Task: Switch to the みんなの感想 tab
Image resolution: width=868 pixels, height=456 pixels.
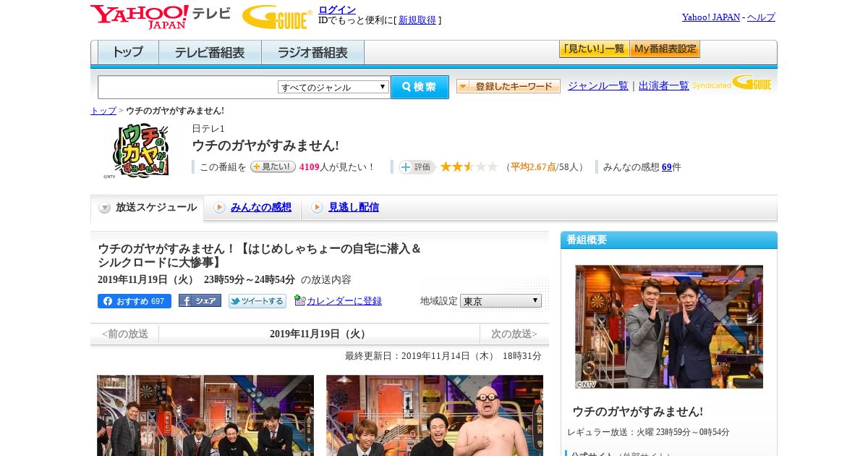Action: click(x=261, y=208)
